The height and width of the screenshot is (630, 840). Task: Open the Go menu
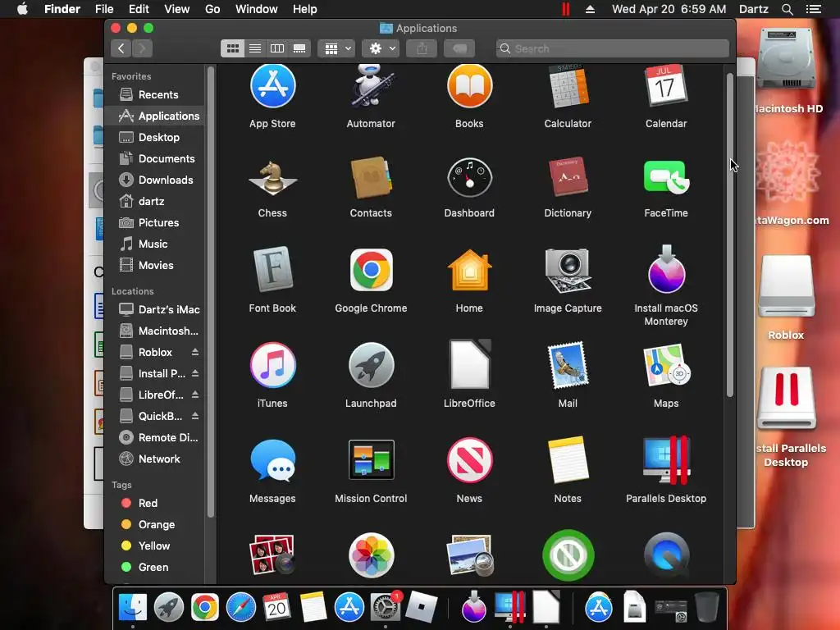212,9
